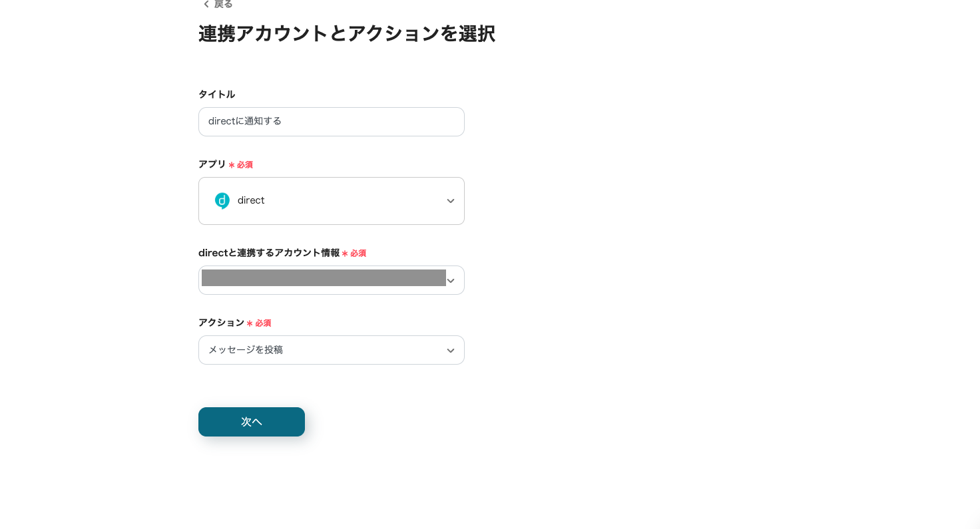This screenshot has height=529, width=980.
Task: Go back via the 戻る link
Action: coord(223,4)
